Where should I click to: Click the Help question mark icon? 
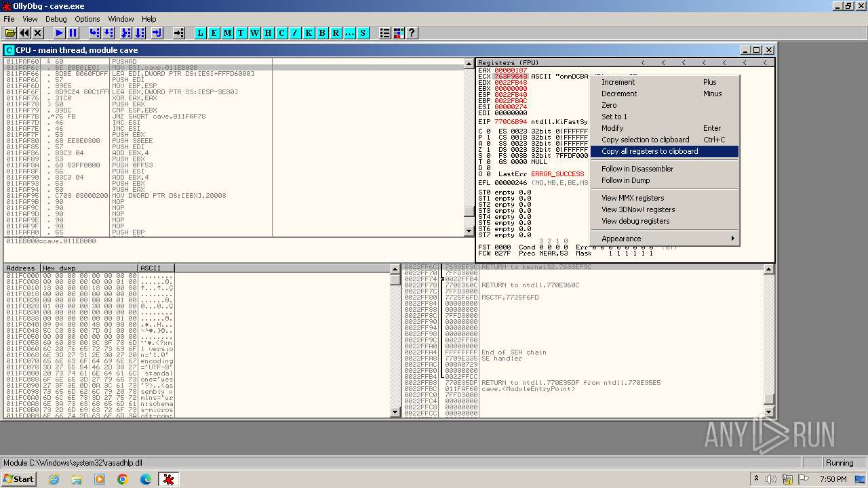412,33
